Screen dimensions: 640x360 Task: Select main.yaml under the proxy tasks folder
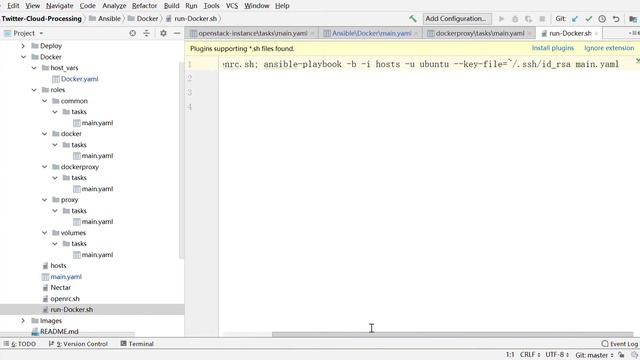[x=93, y=222]
